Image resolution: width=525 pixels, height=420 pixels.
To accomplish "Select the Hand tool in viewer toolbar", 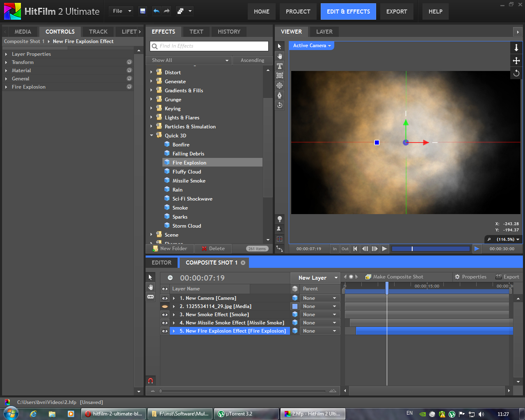I will click(280, 56).
